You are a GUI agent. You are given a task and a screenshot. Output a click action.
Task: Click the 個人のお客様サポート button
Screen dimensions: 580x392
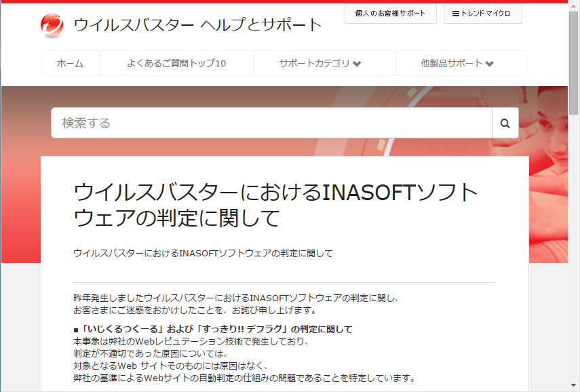[390, 14]
